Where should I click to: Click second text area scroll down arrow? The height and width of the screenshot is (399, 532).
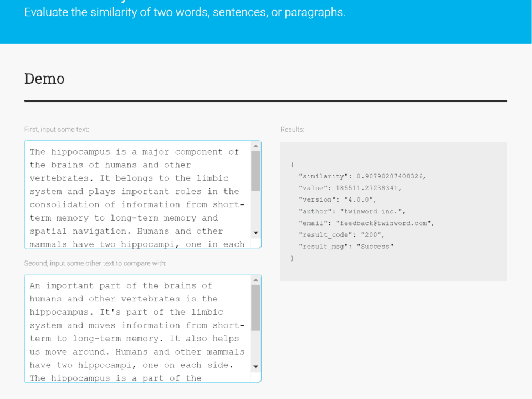[256, 367]
